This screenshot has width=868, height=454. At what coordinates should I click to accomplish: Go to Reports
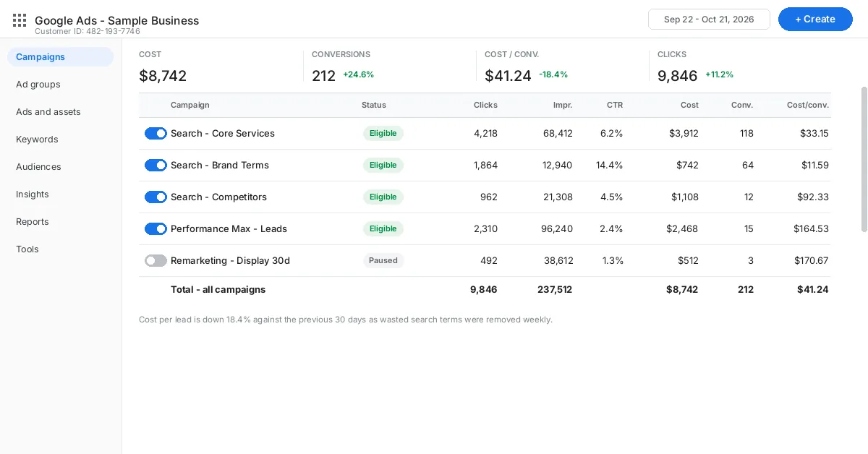pos(33,222)
